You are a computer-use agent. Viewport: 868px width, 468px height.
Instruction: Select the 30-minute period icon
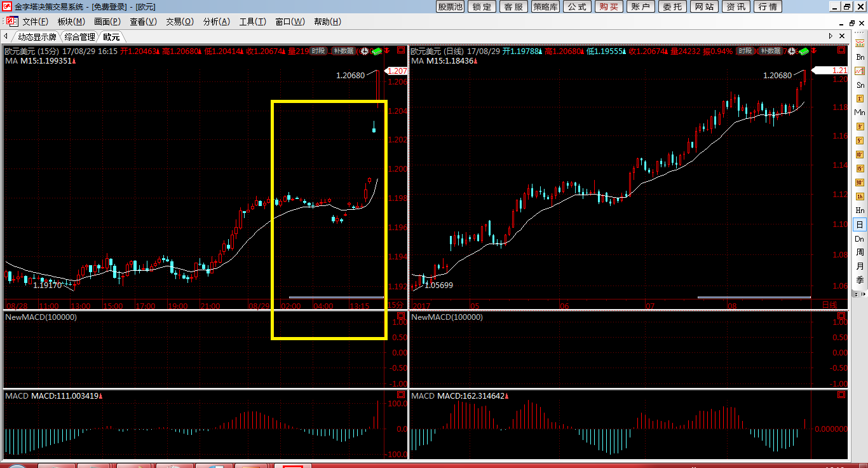coord(860,182)
